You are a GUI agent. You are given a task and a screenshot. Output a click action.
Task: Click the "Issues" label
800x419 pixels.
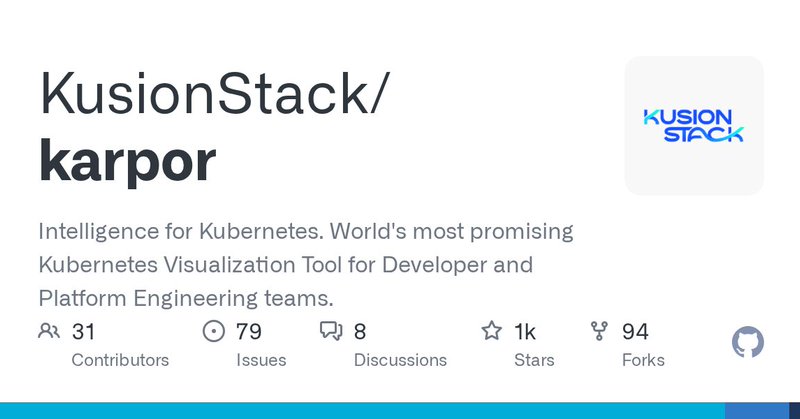click(261, 360)
